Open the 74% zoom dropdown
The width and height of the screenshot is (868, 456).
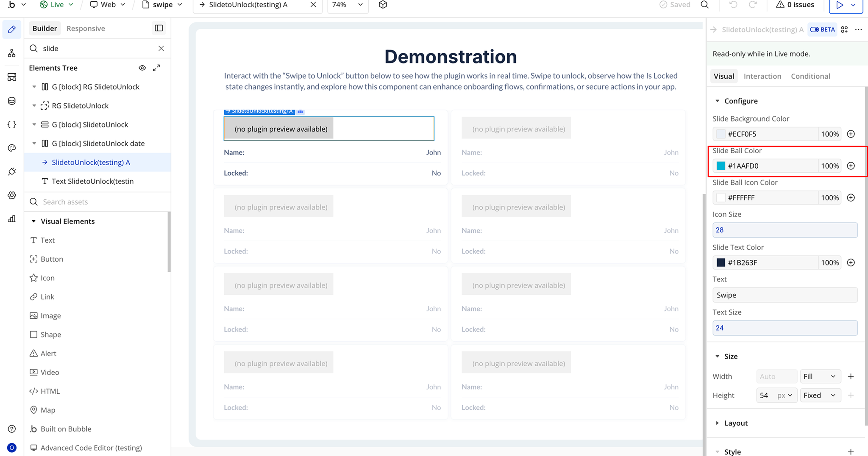(x=348, y=5)
